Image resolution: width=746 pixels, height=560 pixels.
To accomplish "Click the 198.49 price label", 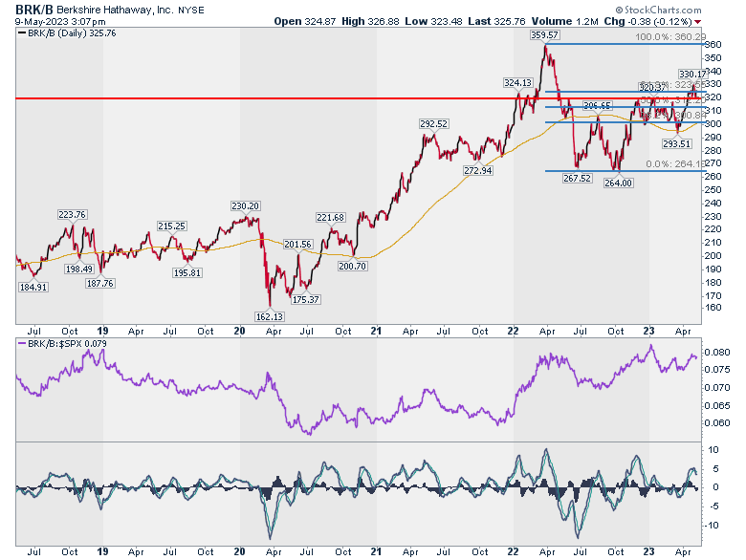I will tap(79, 269).
